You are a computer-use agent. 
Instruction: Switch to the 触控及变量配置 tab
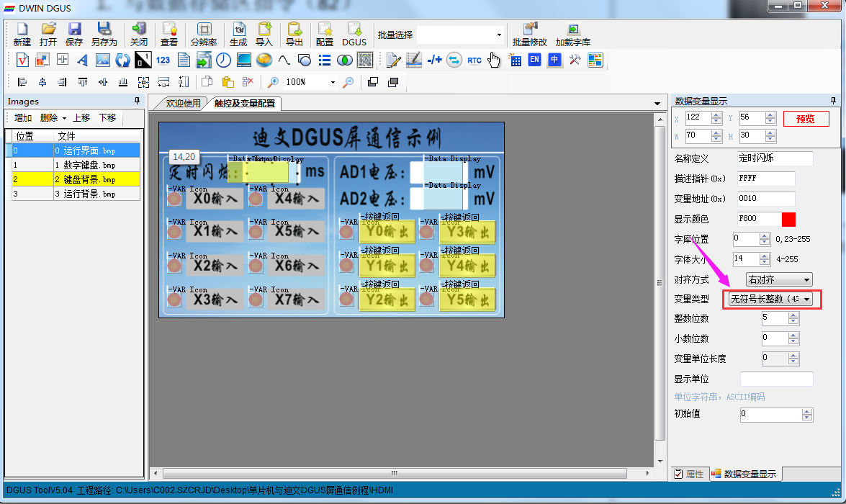[x=244, y=103]
